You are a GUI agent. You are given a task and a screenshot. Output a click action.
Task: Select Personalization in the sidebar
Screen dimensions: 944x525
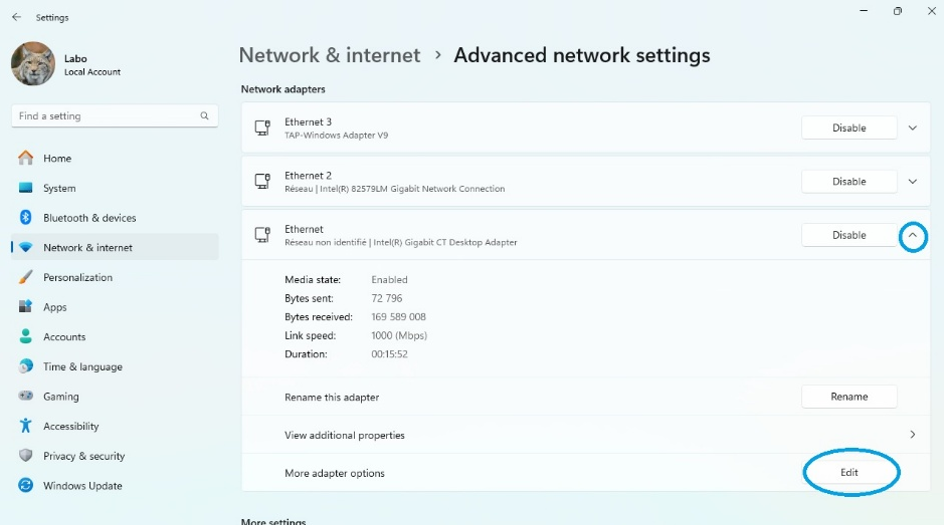pyautogui.click(x=78, y=277)
